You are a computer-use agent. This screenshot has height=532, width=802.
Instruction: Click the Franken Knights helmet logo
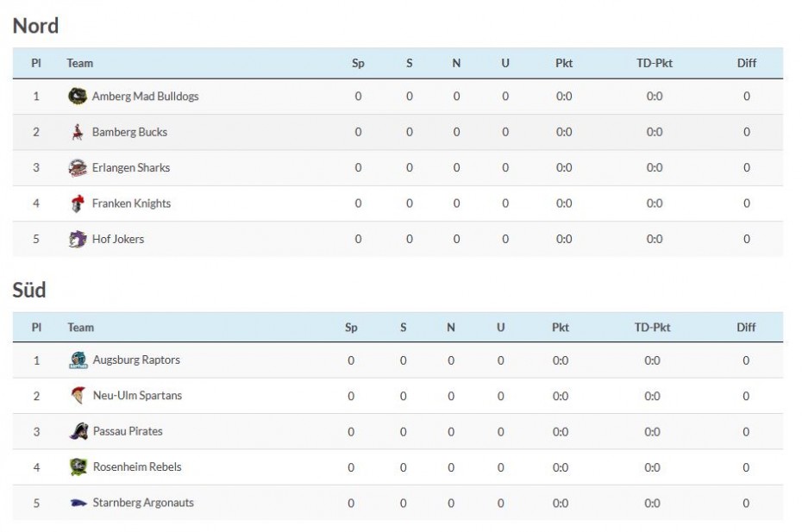coord(78,203)
